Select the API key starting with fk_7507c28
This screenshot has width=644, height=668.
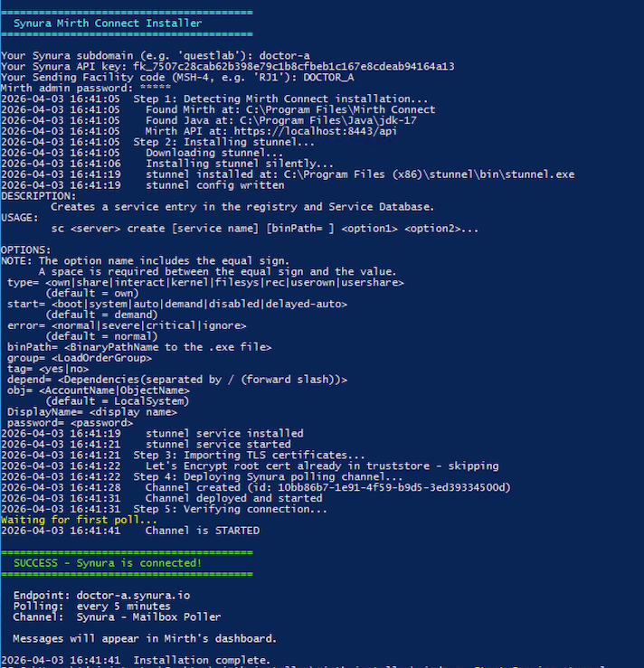294,67
